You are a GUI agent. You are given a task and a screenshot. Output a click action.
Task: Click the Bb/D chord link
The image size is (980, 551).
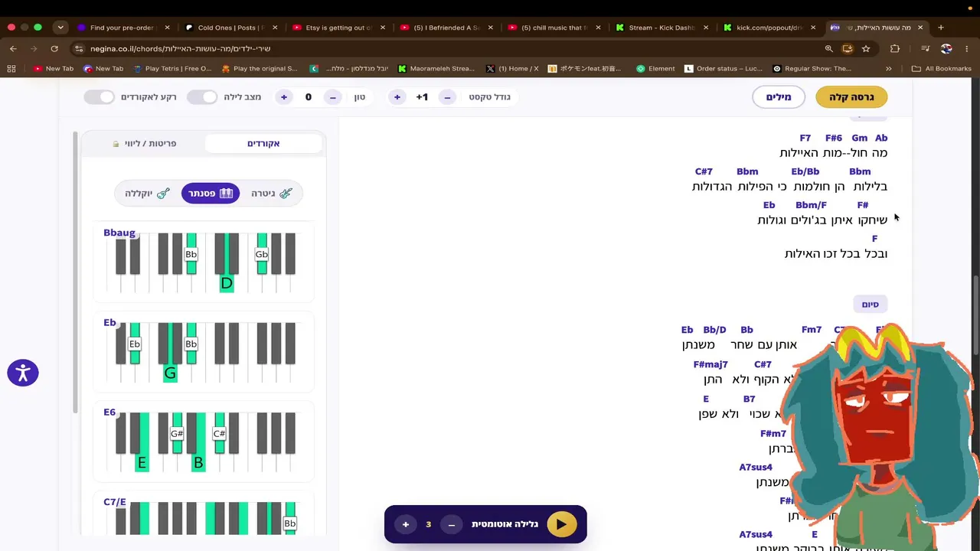714,330
